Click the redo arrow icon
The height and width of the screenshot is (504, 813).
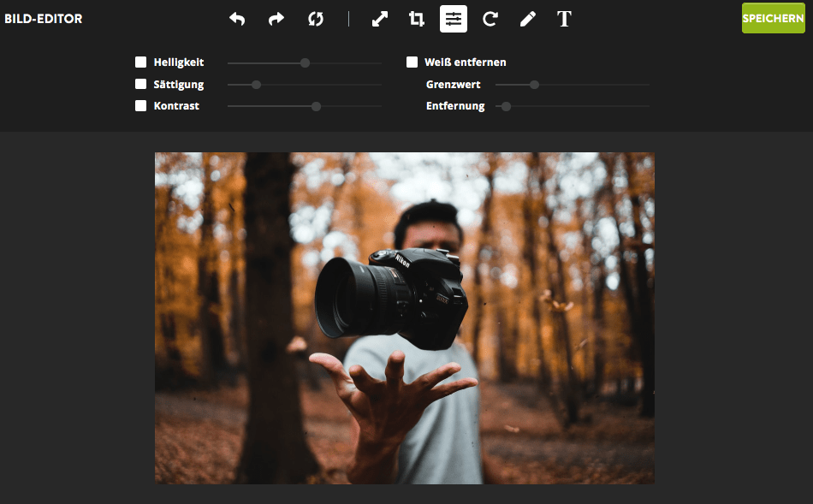click(x=276, y=19)
